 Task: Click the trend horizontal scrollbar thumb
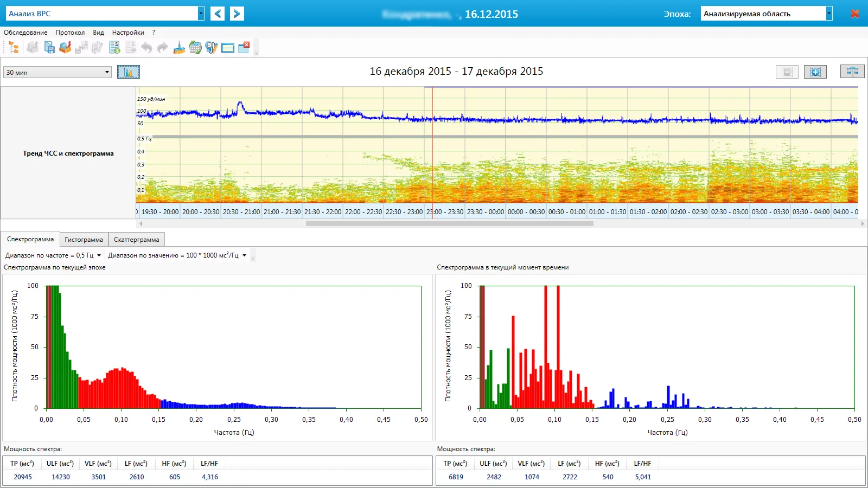(450, 223)
